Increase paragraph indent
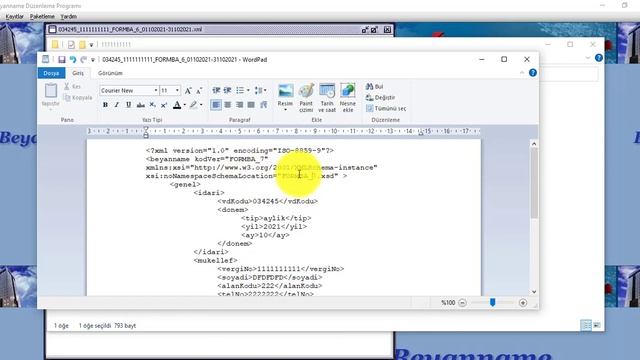 tap(227, 90)
